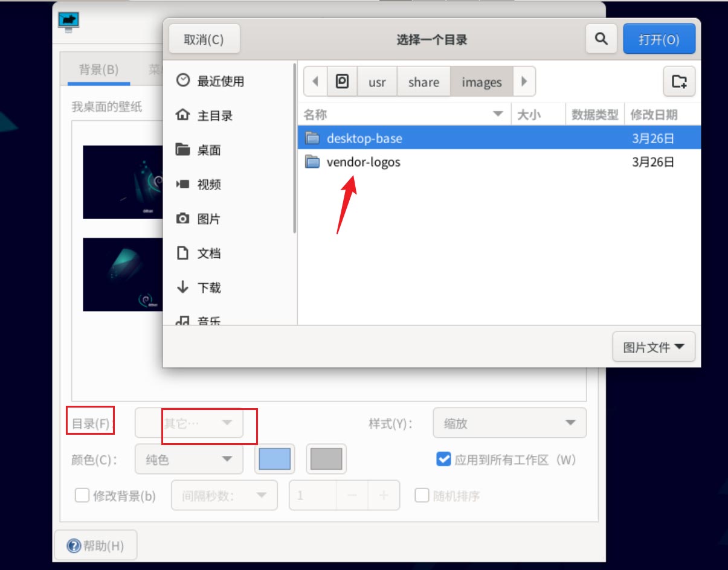Enable the 随机排序 checkbox

coord(422,496)
